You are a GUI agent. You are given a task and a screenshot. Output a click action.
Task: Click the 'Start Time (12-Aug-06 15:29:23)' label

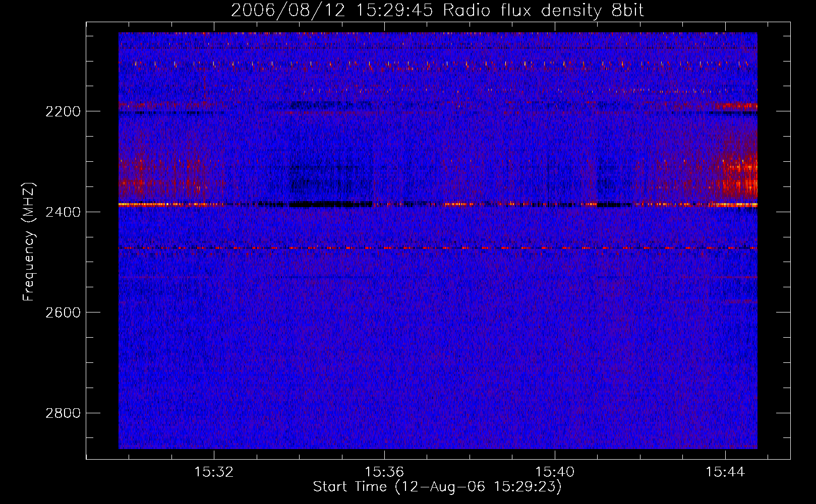pos(437,487)
